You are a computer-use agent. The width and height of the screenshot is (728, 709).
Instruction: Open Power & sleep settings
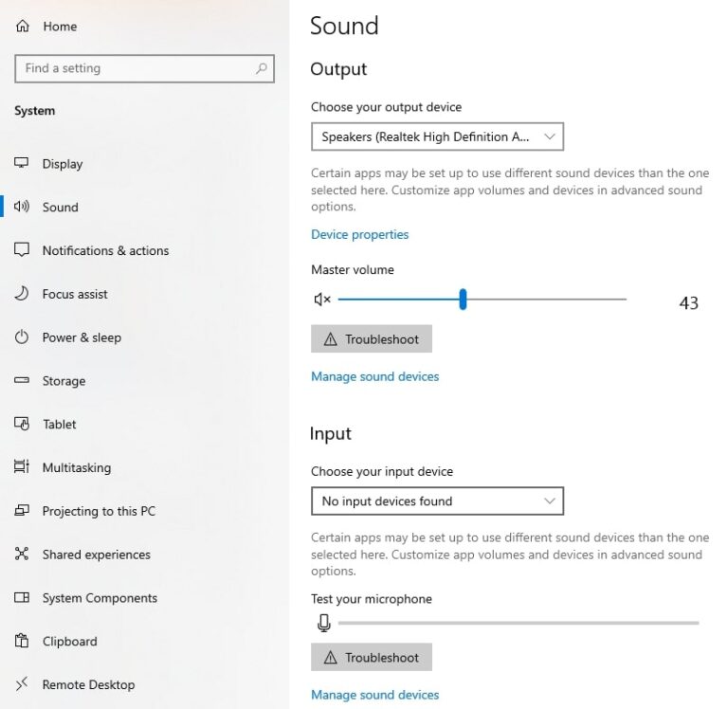coord(82,337)
